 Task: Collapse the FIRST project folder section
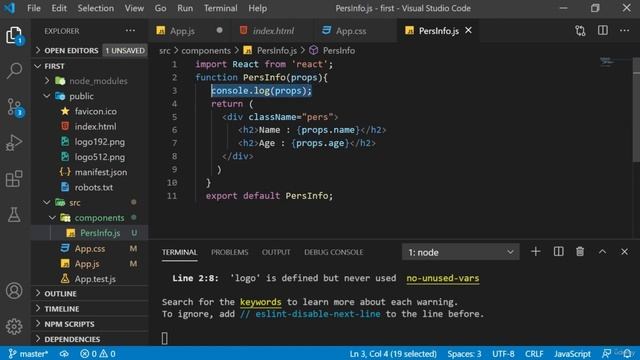tap(89, 66)
